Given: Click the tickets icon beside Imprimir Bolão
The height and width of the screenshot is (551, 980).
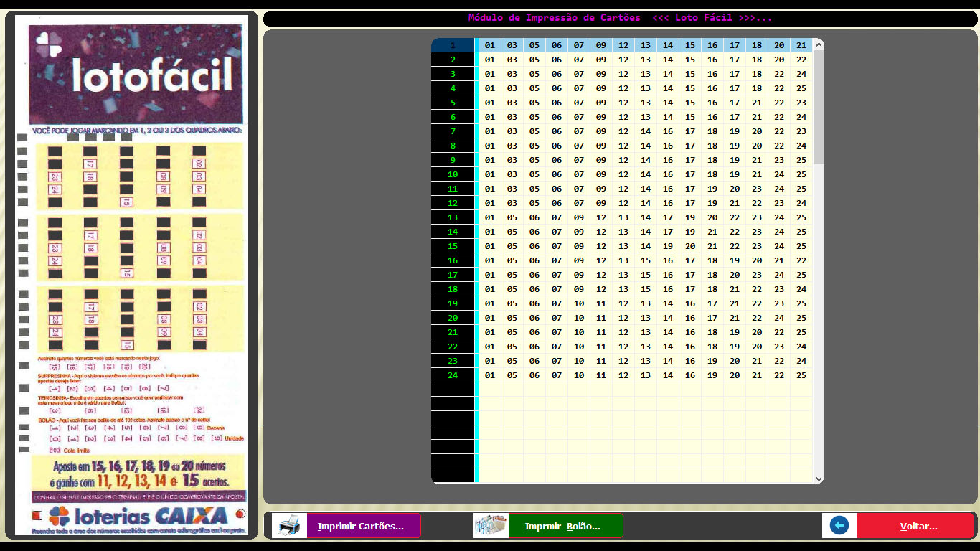Looking at the screenshot, I should (491, 526).
